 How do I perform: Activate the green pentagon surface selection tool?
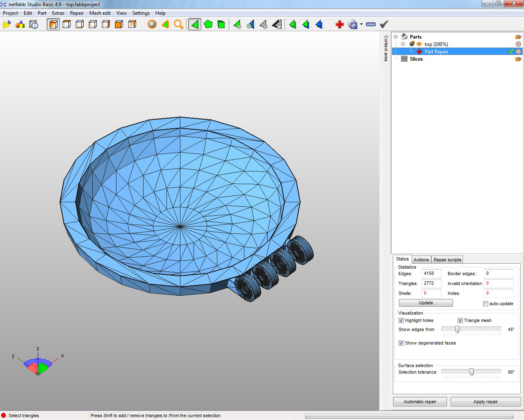[208, 25]
